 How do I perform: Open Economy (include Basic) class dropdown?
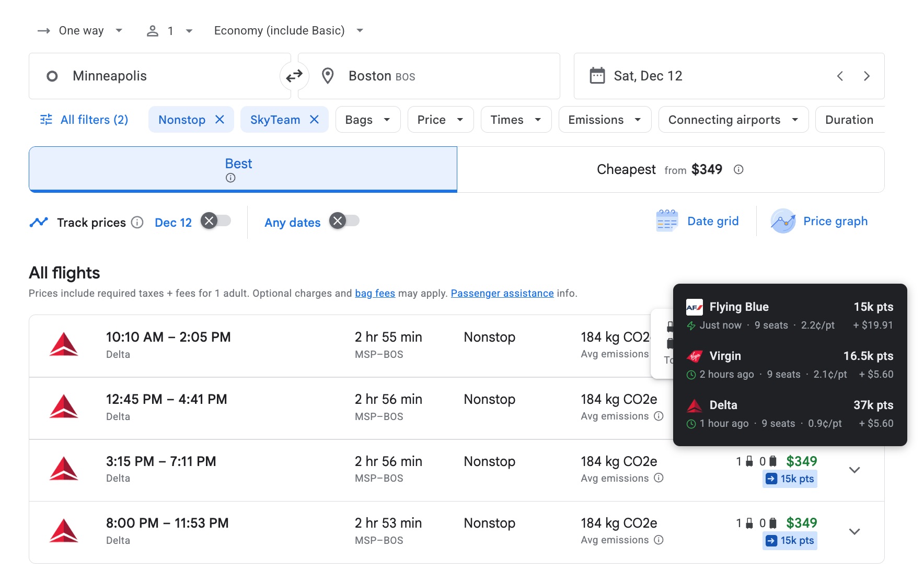pyautogui.click(x=288, y=31)
